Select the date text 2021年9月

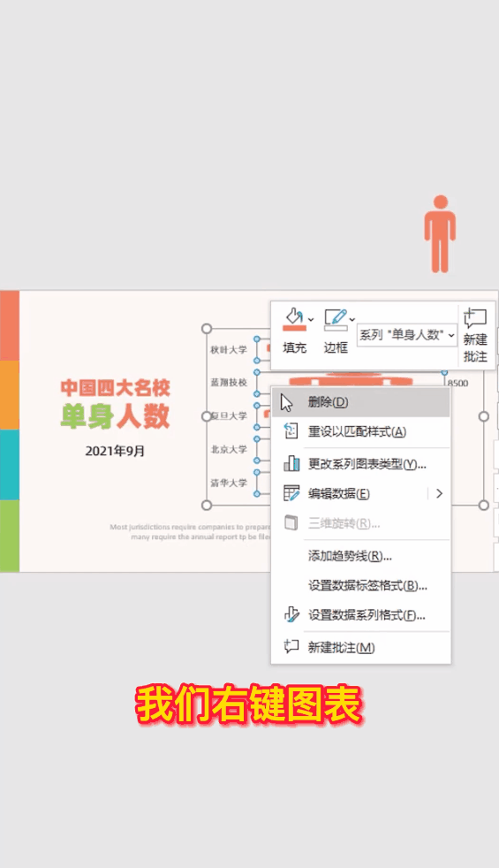click(115, 451)
